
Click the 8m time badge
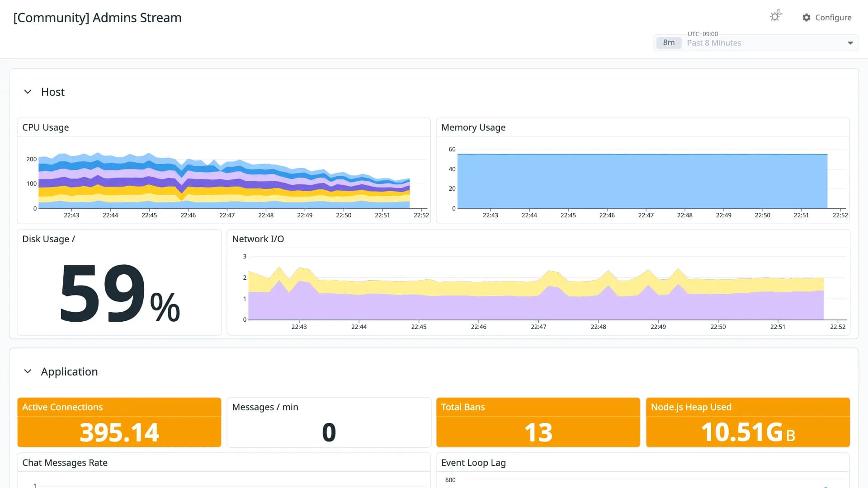pos(669,43)
